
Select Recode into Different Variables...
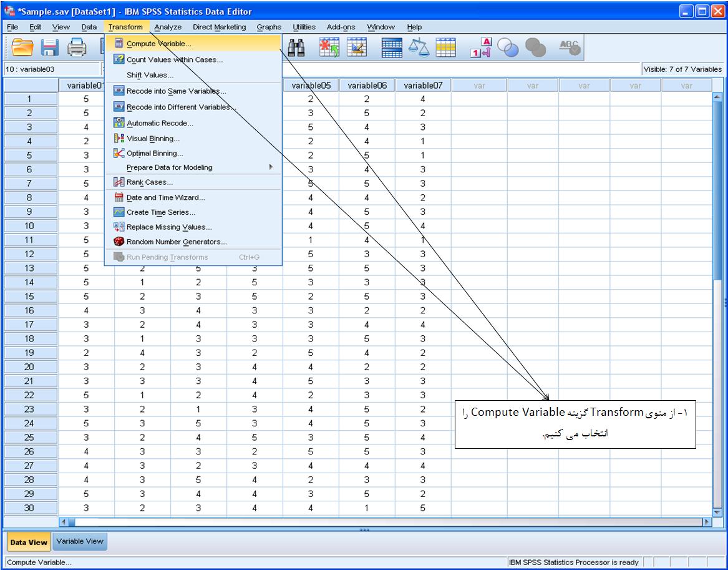[193, 107]
